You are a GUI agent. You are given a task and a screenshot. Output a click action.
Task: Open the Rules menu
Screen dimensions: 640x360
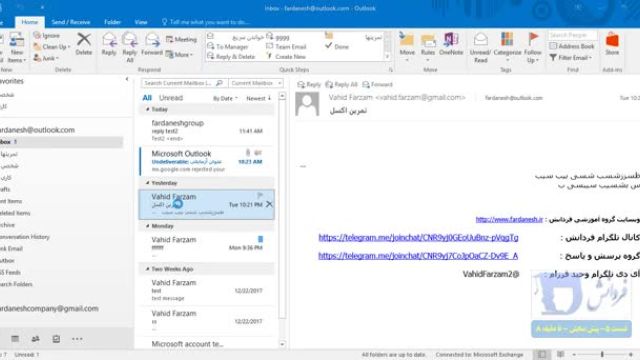428,47
